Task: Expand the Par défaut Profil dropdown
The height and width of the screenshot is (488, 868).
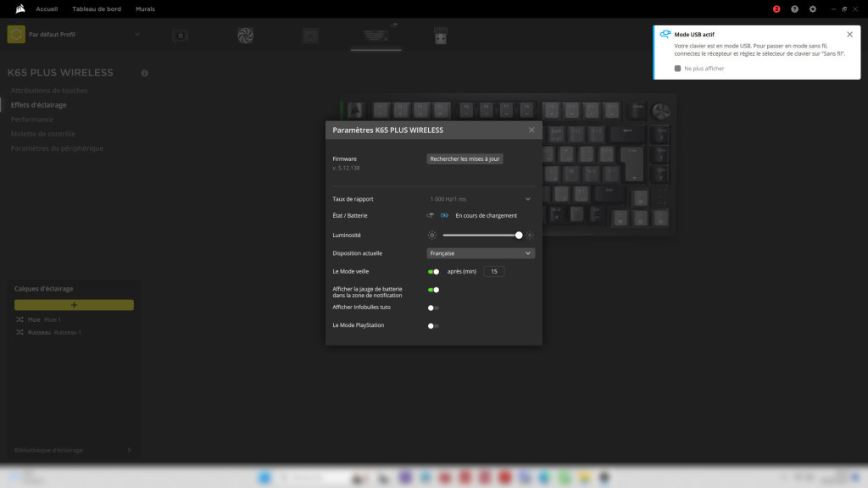Action: pos(137,34)
